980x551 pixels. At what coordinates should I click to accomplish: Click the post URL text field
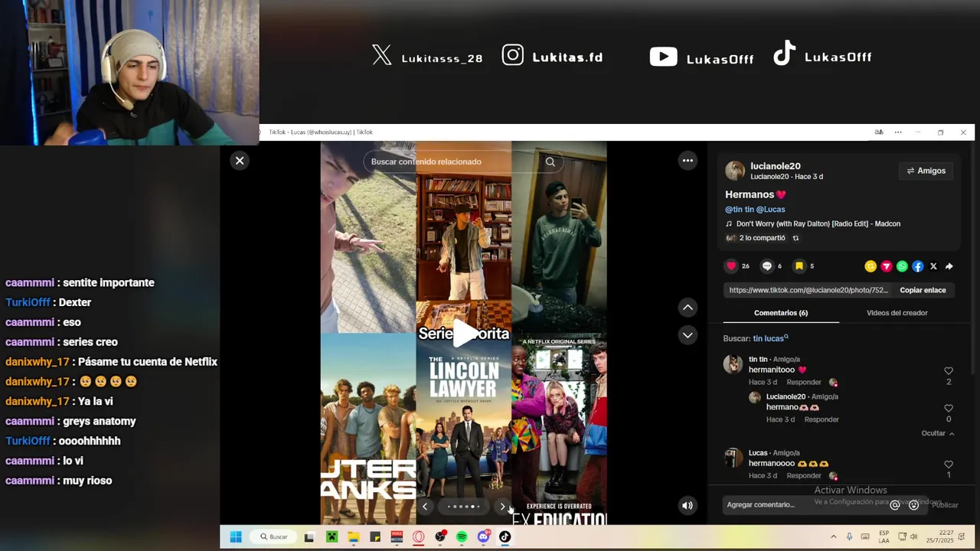point(808,290)
